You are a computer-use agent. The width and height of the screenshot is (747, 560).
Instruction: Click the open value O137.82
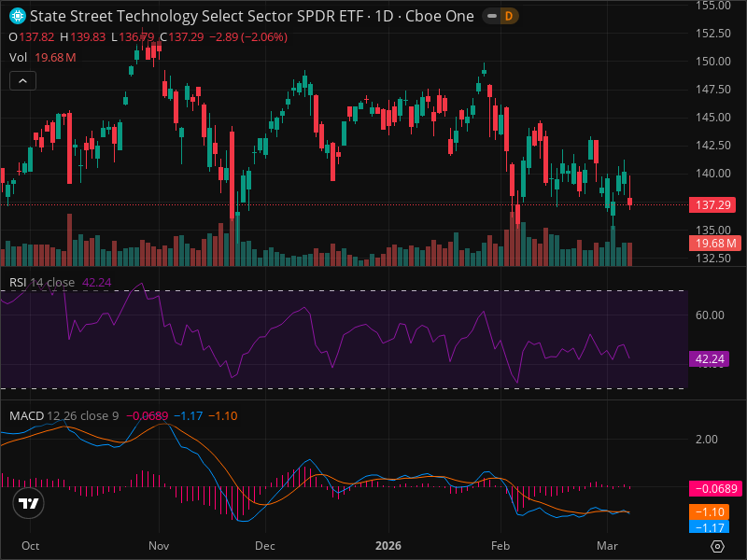(32, 37)
